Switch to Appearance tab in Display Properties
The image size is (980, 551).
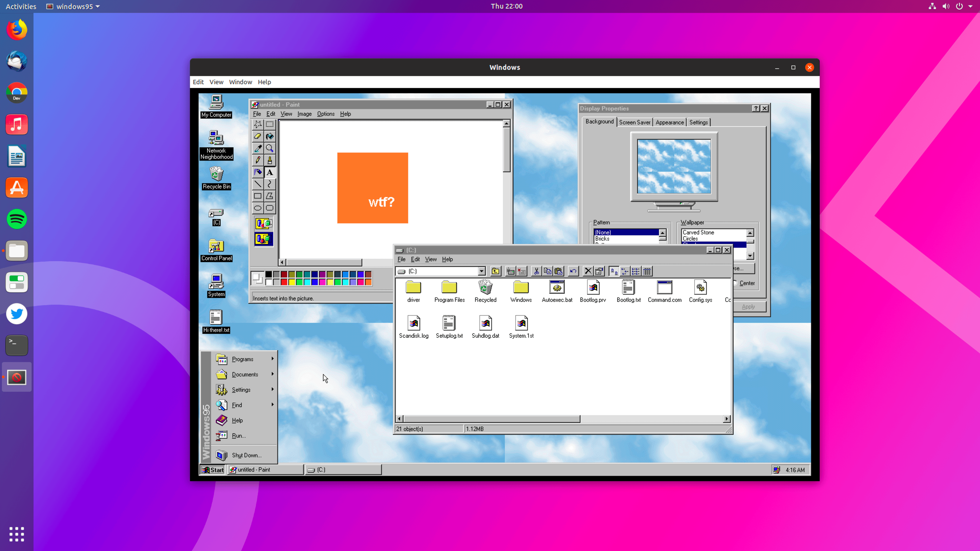[x=670, y=122]
